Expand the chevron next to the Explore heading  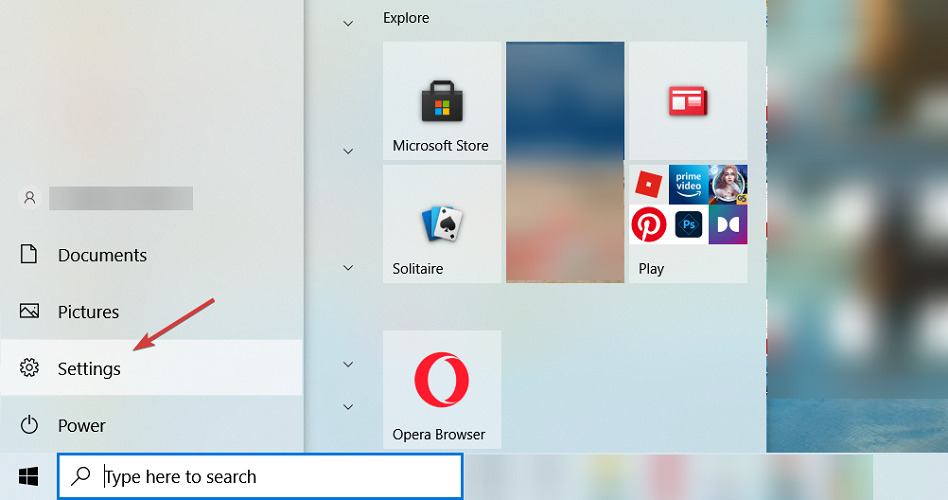348,24
